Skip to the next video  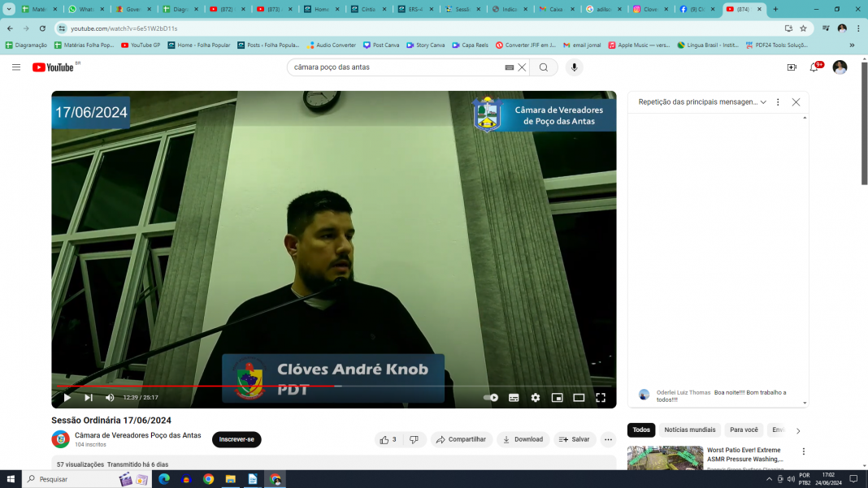[x=89, y=398]
